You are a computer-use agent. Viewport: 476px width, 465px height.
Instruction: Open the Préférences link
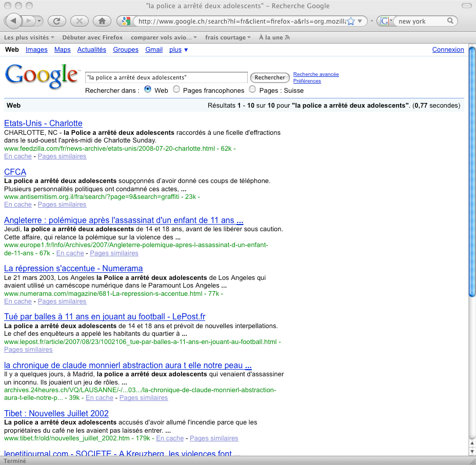coord(307,80)
